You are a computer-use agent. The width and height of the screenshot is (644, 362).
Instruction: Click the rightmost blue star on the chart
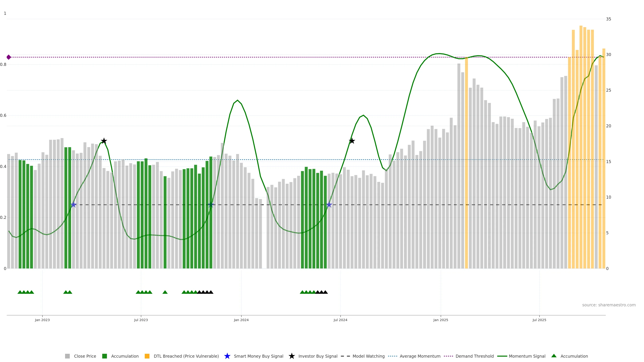click(x=329, y=205)
